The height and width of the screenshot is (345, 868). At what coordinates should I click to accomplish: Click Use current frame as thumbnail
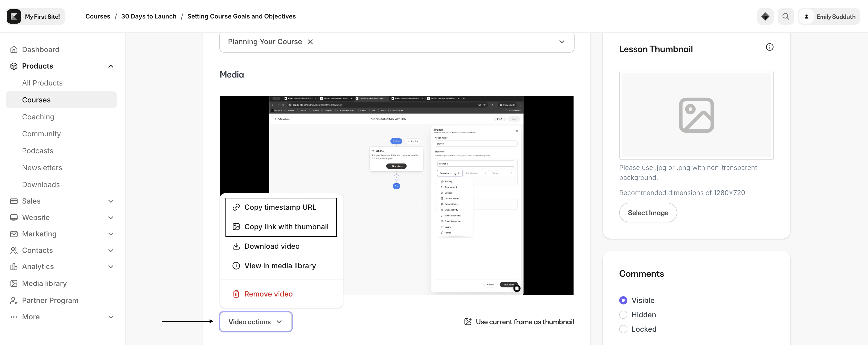(519, 321)
